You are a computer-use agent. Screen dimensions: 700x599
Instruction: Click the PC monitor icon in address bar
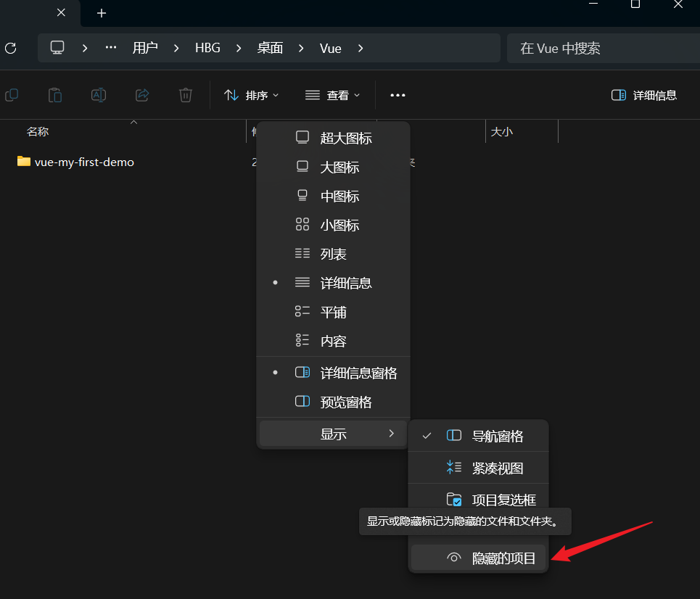(57, 48)
